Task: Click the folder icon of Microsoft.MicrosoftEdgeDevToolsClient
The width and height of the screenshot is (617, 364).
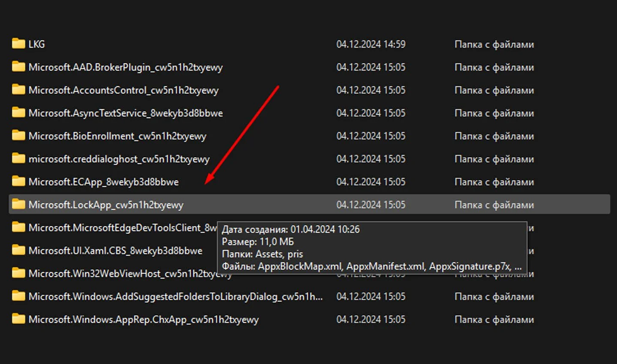Action: click(18, 227)
